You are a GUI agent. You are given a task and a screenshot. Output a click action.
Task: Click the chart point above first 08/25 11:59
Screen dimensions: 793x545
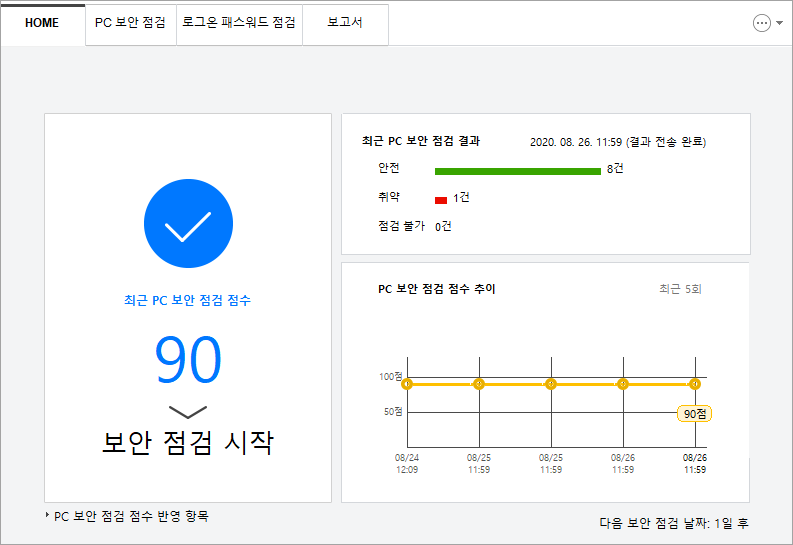[x=479, y=384]
